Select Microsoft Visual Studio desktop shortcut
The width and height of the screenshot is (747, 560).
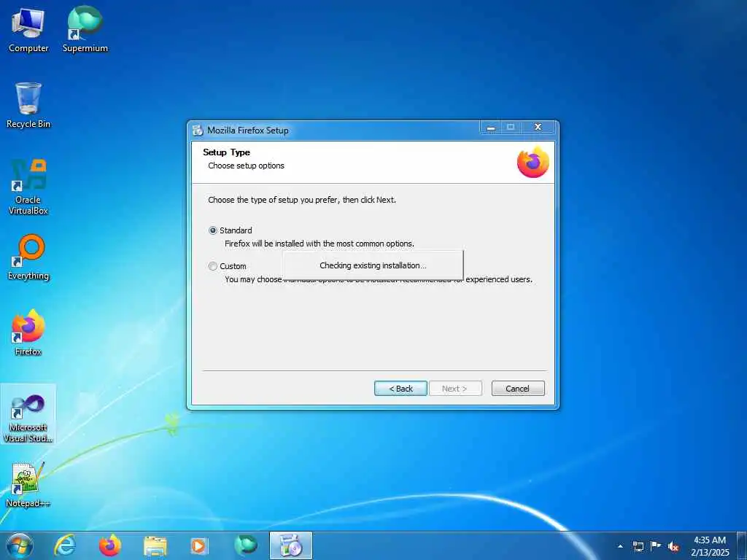point(28,414)
